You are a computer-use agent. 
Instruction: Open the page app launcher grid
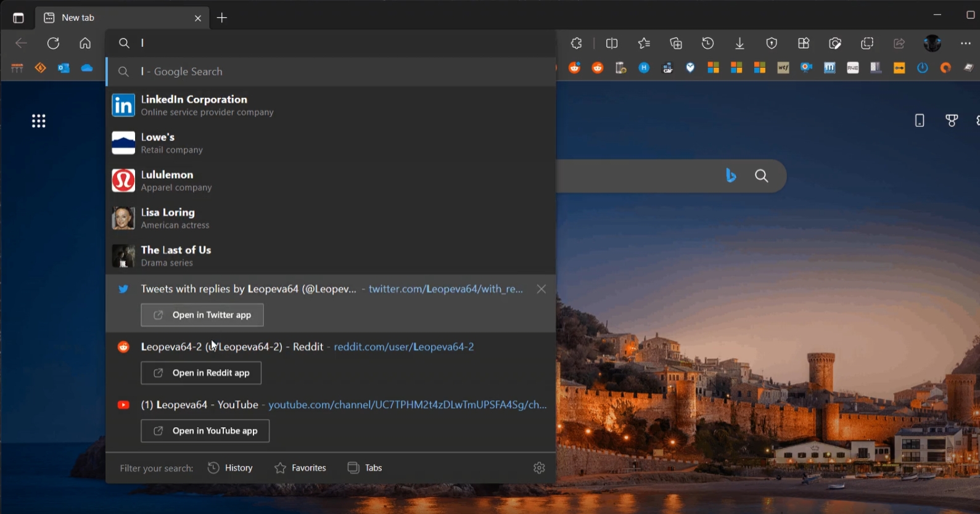[x=39, y=121]
